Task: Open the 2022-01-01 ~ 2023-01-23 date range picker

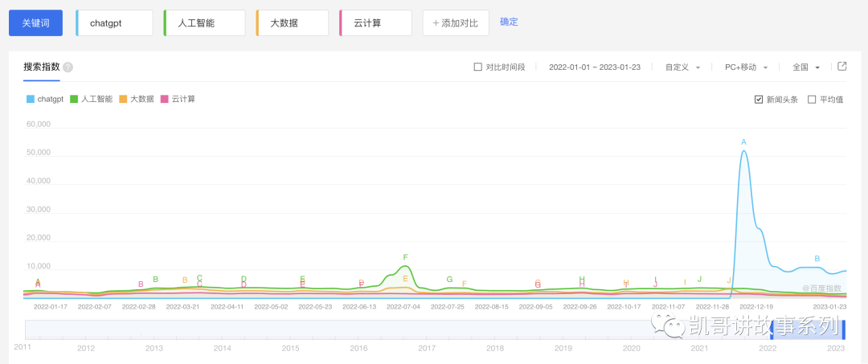Action: coord(595,67)
